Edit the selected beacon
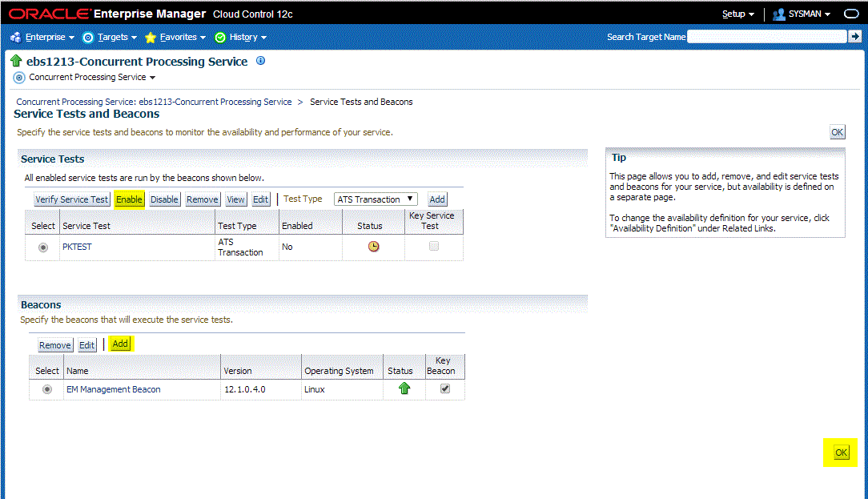The width and height of the screenshot is (868, 499). [x=86, y=345]
